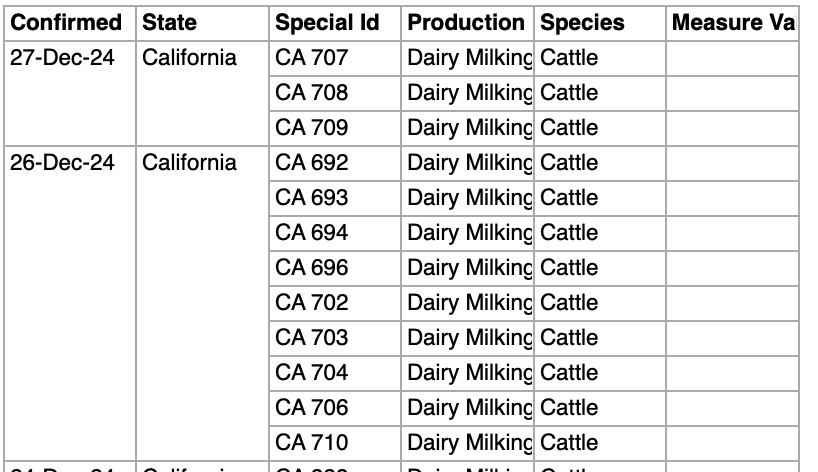Click the Measure Va column header
The height and width of the screenshot is (472, 818).
732,23
